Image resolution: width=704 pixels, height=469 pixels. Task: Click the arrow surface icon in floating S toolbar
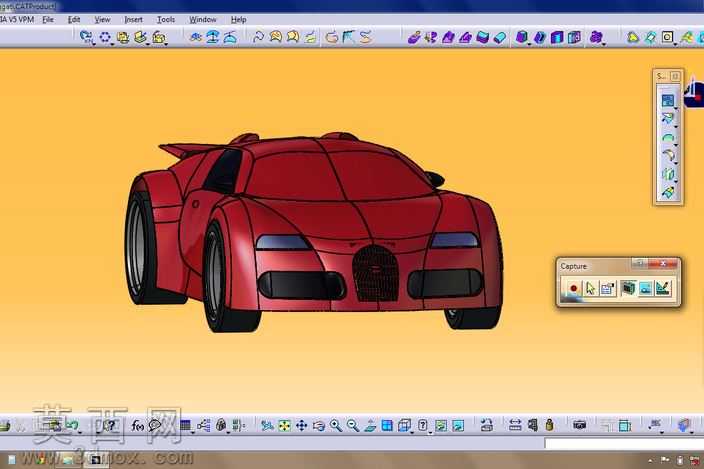point(668,118)
